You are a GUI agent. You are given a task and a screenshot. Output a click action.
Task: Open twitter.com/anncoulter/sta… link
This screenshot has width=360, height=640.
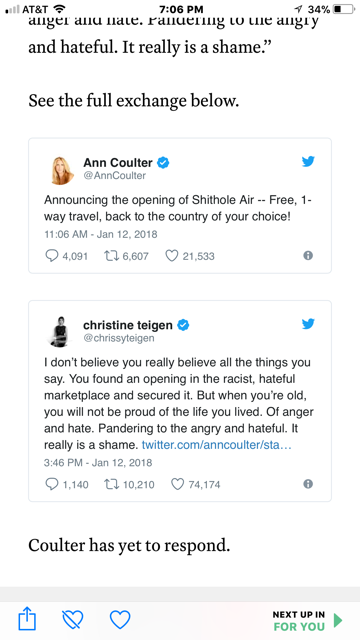216,445
